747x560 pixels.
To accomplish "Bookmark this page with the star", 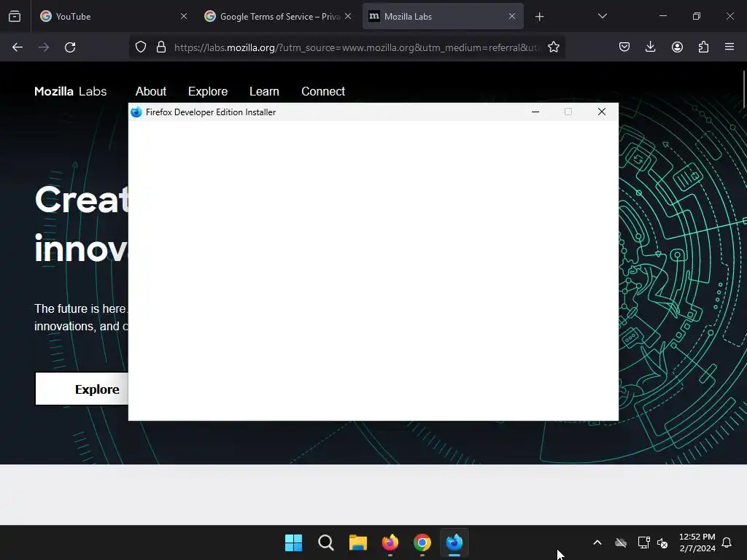I will click(554, 47).
